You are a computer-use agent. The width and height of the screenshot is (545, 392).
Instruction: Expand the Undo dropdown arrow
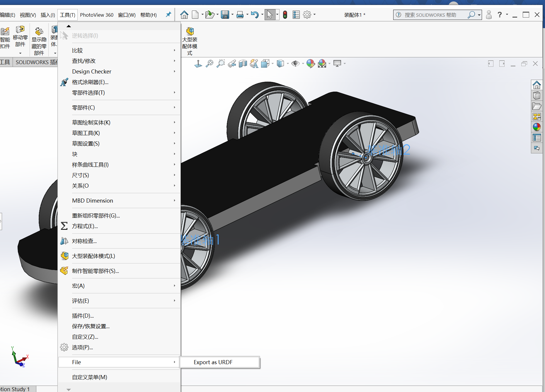click(262, 15)
